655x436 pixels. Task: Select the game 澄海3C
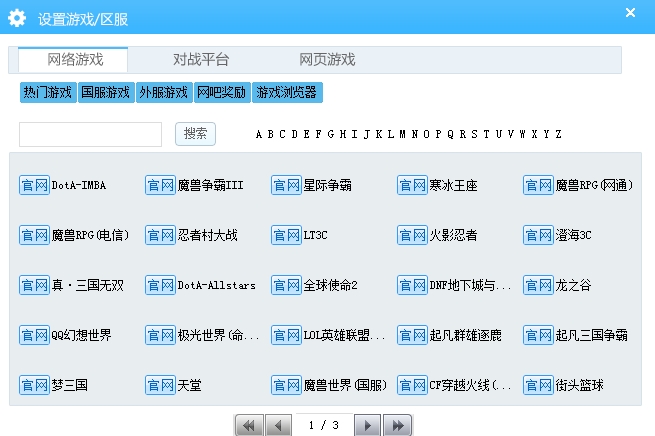pos(574,235)
